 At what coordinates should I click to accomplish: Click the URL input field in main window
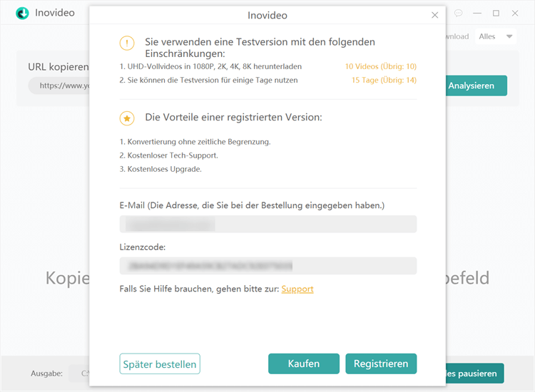(x=58, y=86)
